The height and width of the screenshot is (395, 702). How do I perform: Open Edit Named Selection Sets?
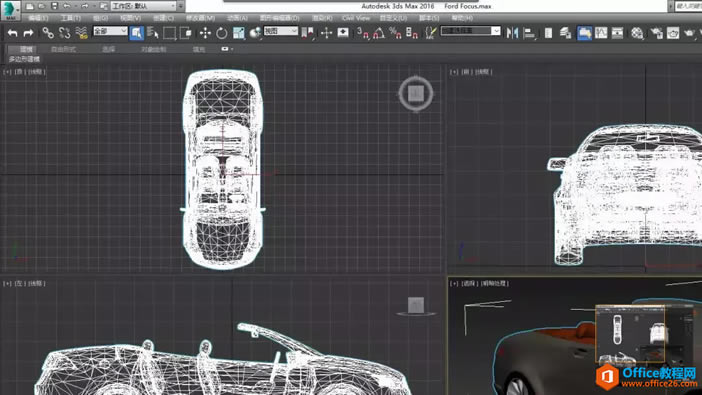(x=431, y=33)
